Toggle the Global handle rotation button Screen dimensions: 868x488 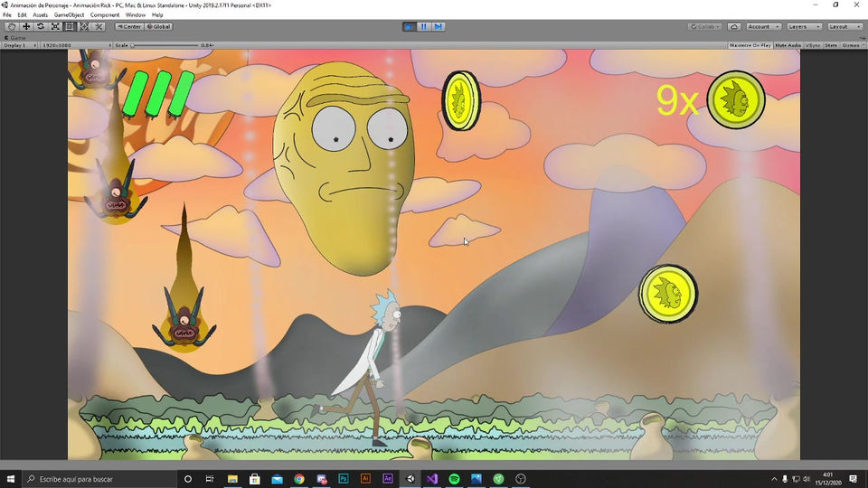click(159, 26)
